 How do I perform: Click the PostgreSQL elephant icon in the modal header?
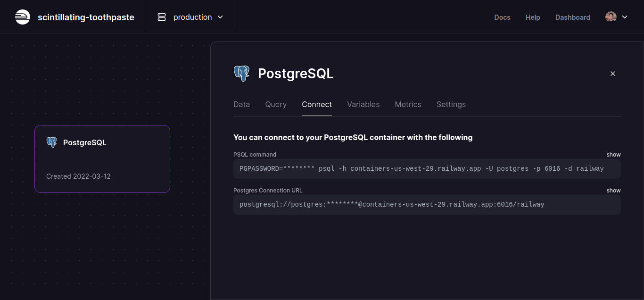pyautogui.click(x=241, y=73)
